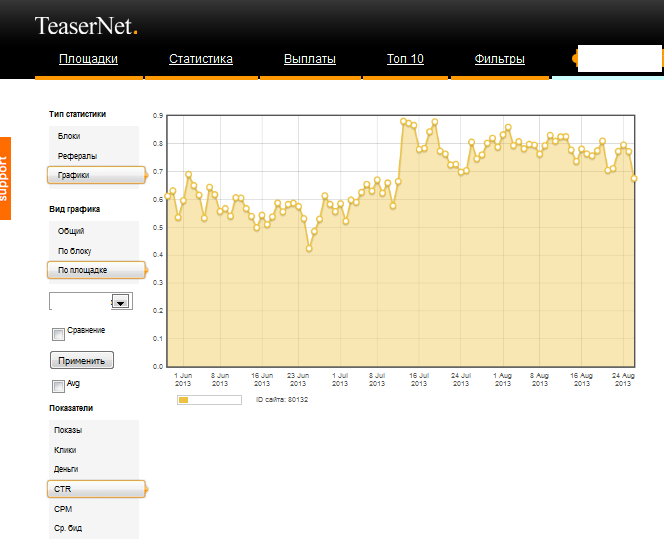Open the Фильтры navigation item
The width and height of the screenshot is (664, 539).
pos(500,59)
